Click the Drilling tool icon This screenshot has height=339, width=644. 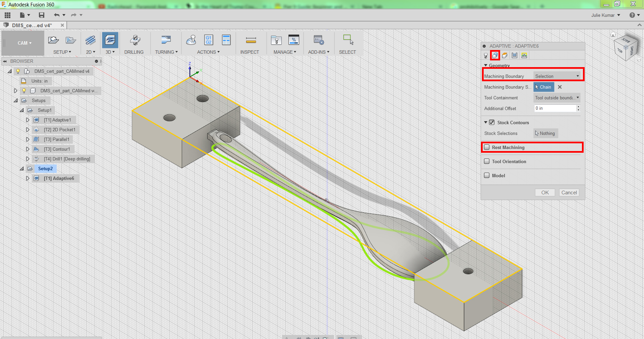click(x=135, y=40)
